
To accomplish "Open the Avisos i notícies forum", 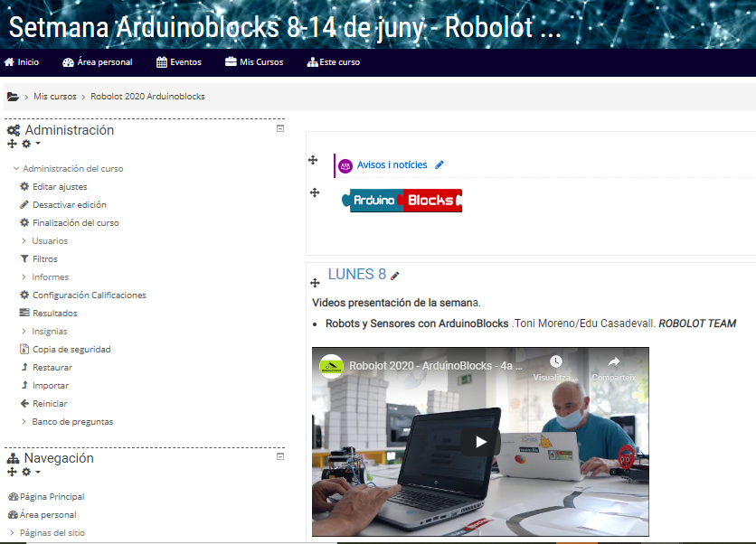I will 392,164.
